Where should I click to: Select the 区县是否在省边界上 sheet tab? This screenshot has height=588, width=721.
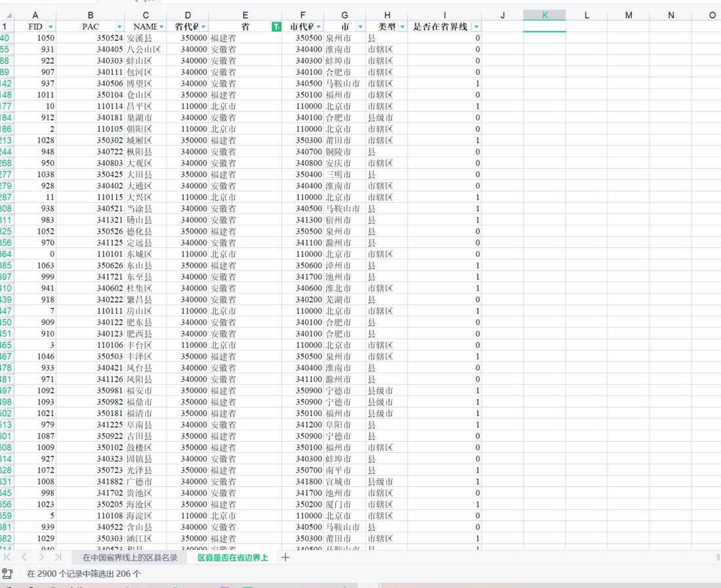[233, 558]
